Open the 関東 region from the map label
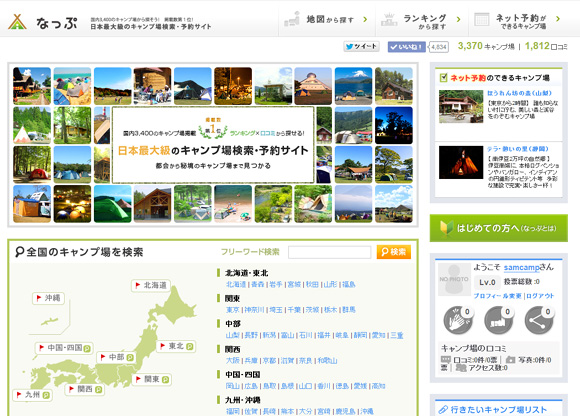 152,379
